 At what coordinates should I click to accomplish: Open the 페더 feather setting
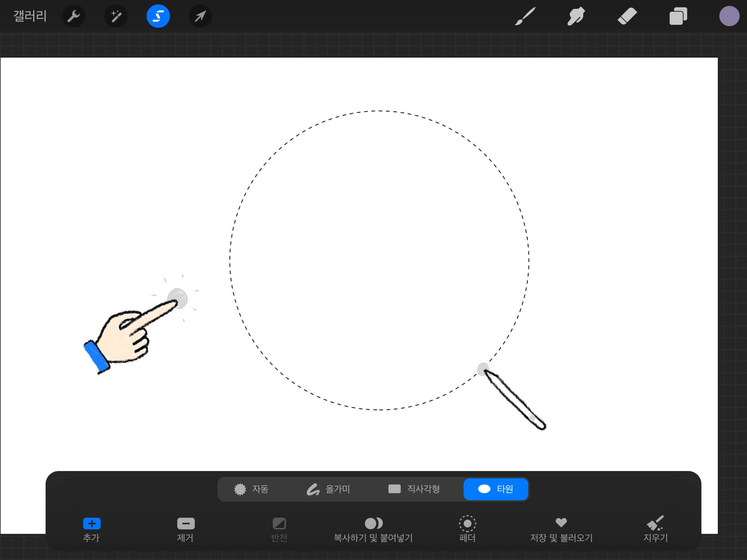click(467, 529)
